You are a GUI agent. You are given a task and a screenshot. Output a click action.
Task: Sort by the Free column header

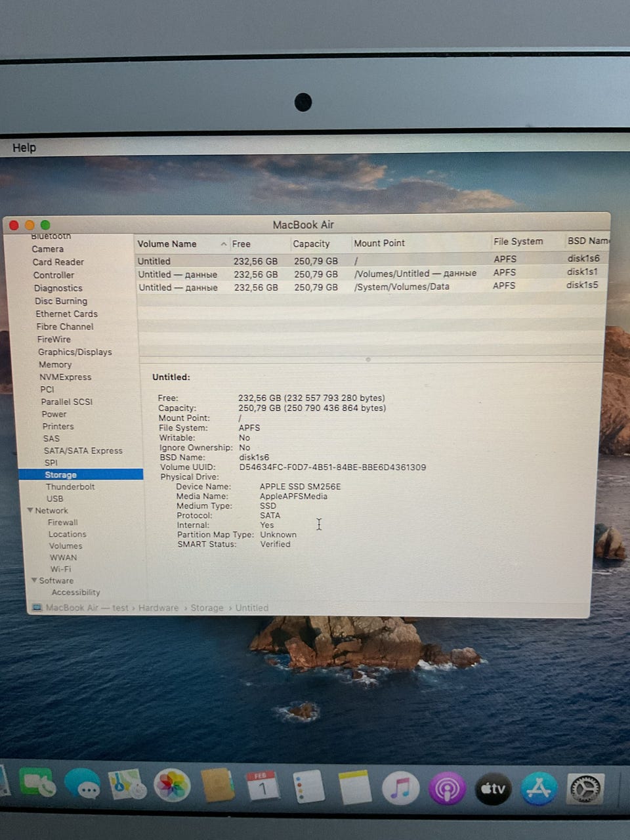click(241, 243)
